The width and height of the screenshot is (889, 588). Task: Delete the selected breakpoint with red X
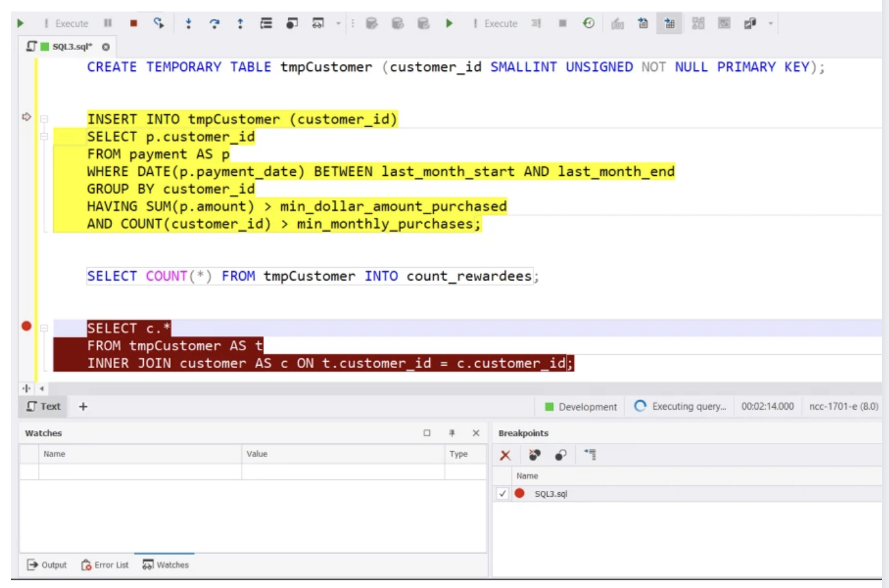point(505,455)
